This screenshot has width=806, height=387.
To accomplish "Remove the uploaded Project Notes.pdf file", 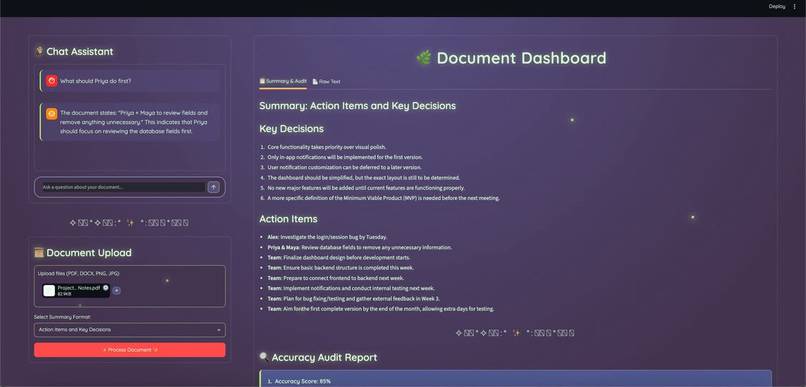I will click(x=105, y=288).
